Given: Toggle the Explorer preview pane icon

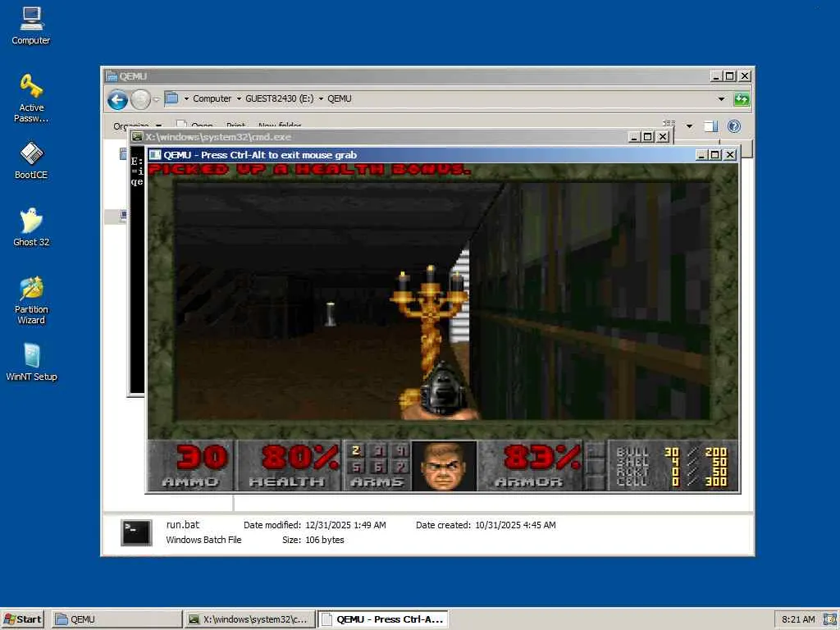Looking at the screenshot, I should [711, 126].
